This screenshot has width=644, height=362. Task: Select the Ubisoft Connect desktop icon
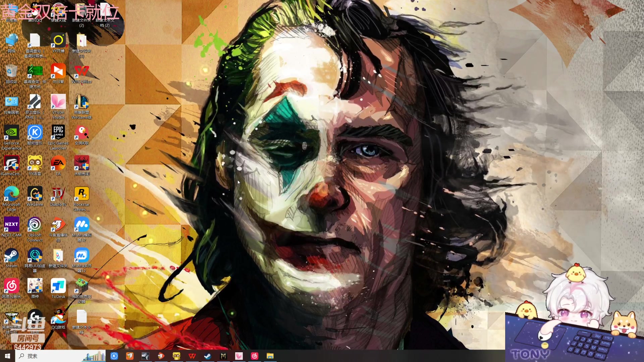coord(35,230)
